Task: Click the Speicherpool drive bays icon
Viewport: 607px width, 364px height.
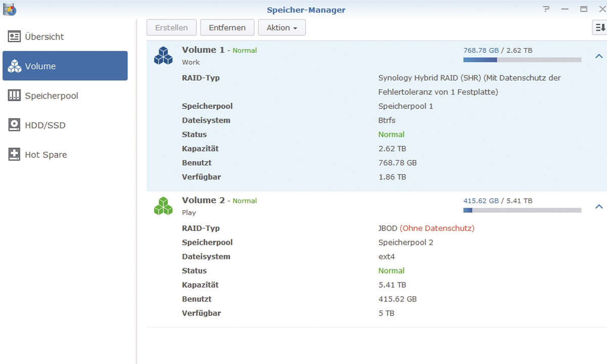Action: 14,96
